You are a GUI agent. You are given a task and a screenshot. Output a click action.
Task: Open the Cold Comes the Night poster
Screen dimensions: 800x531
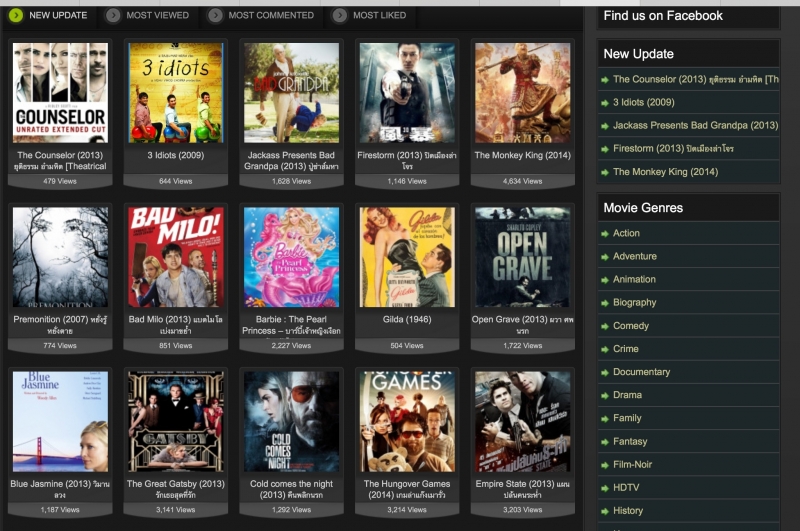(x=291, y=421)
